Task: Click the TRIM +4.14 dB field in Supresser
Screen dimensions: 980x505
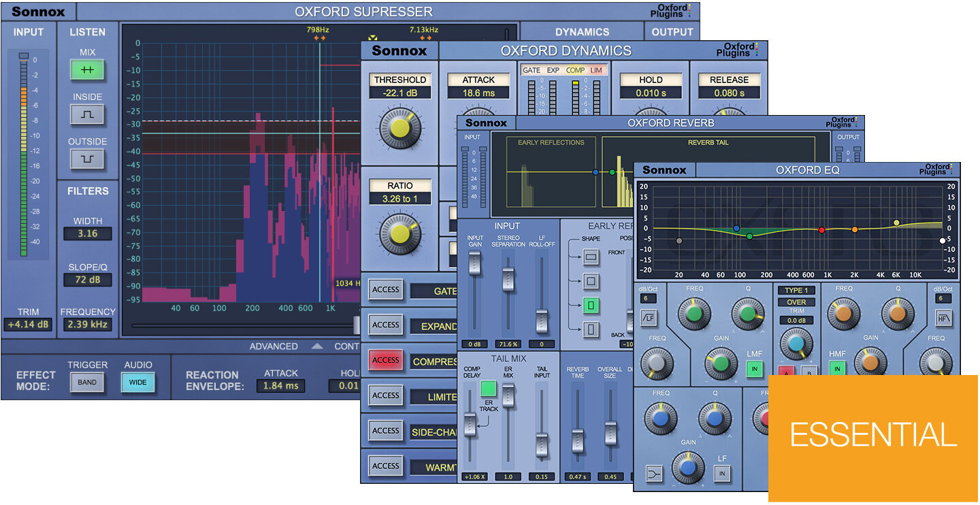Action: tap(27, 325)
